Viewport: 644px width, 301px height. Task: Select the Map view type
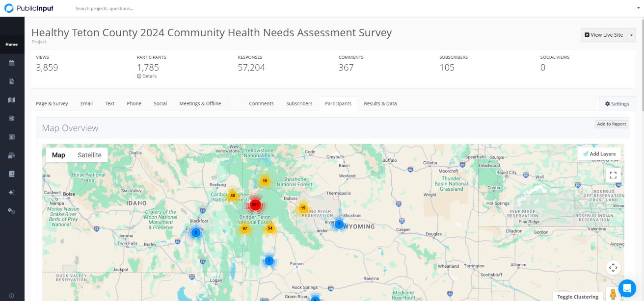pos(58,155)
